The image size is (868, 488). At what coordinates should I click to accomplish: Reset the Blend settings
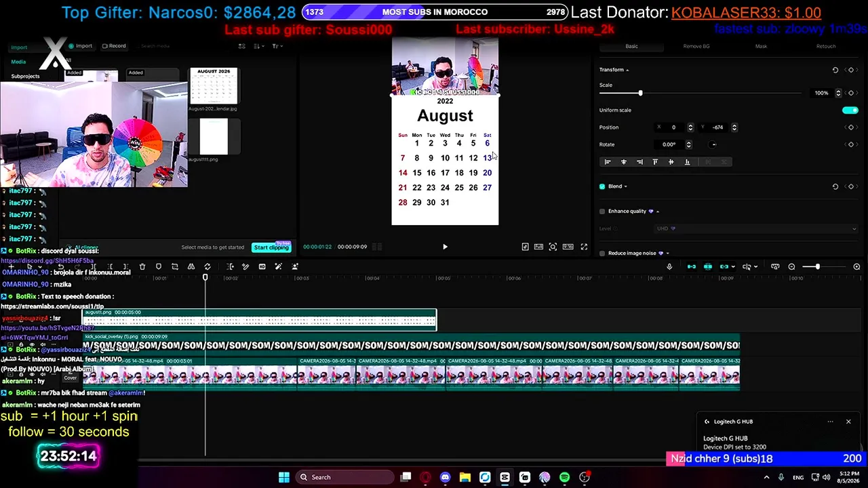(x=835, y=186)
